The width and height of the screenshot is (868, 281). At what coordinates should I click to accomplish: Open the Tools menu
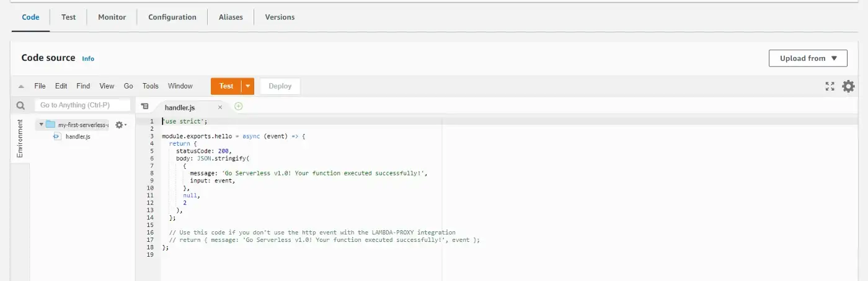click(x=150, y=86)
